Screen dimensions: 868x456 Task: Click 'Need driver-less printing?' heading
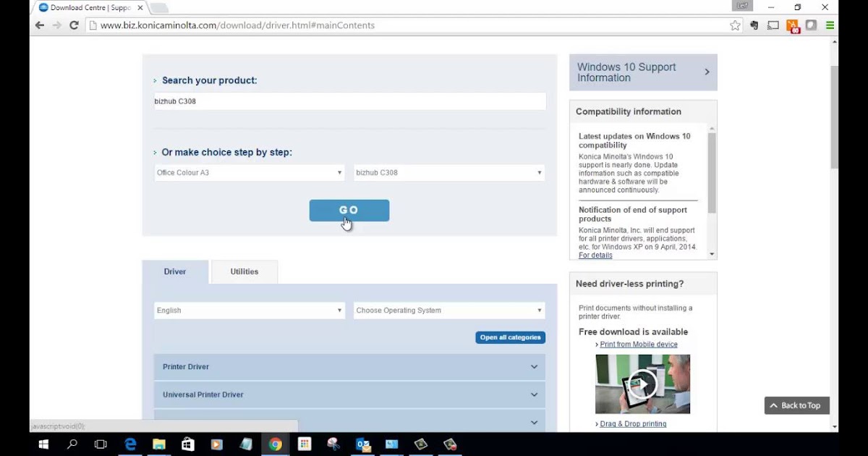click(629, 284)
